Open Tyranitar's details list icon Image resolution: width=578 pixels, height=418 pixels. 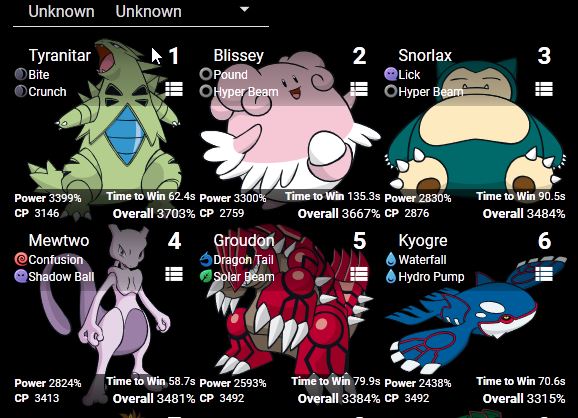coord(174,89)
